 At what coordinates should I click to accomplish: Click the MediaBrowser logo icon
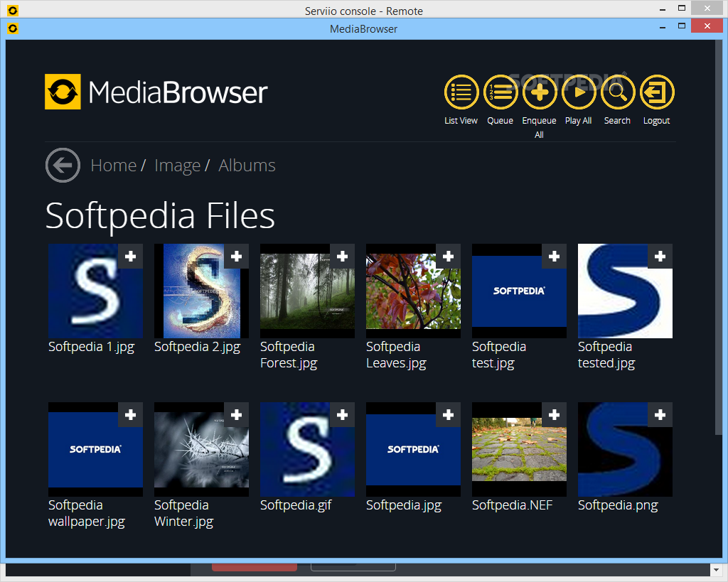click(x=63, y=92)
